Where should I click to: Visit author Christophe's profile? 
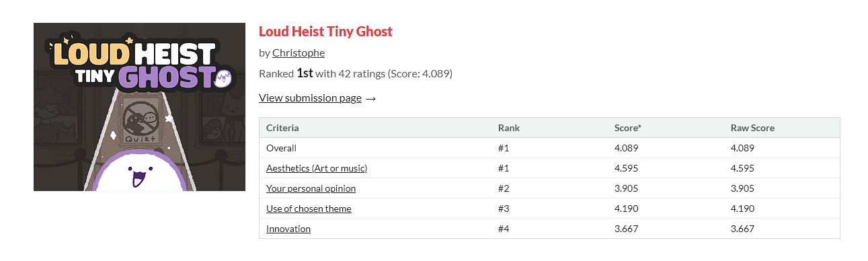click(299, 52)
